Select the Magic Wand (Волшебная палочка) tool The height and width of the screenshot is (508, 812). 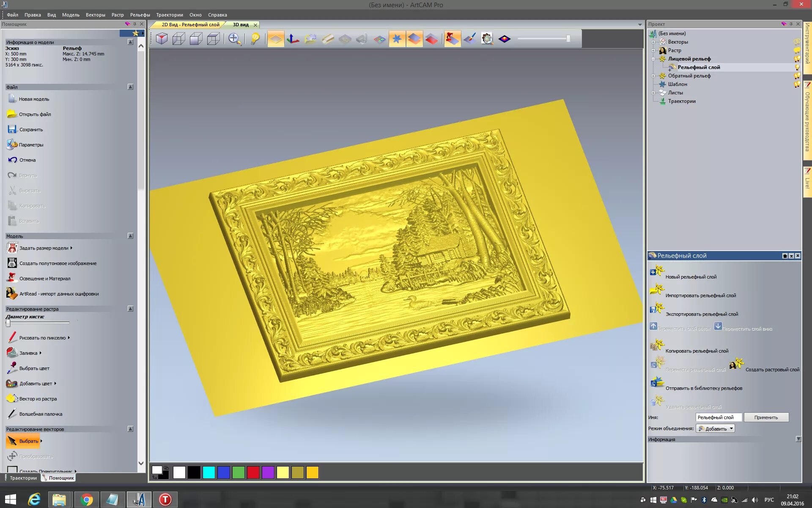tap(41, 414)
